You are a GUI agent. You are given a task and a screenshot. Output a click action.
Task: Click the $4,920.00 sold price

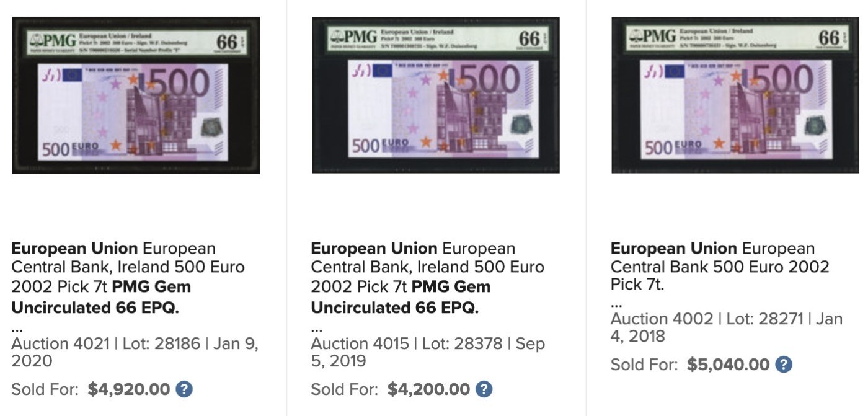coord(129,389)
